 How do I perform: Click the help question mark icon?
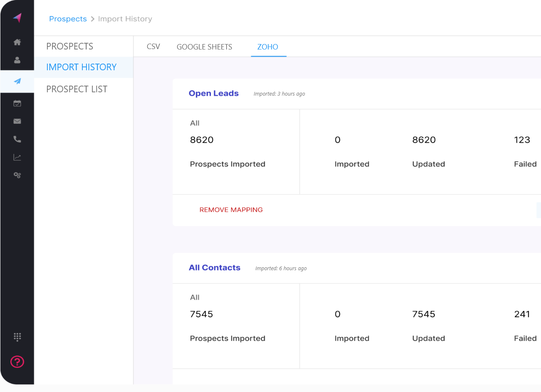pos(17,362)
